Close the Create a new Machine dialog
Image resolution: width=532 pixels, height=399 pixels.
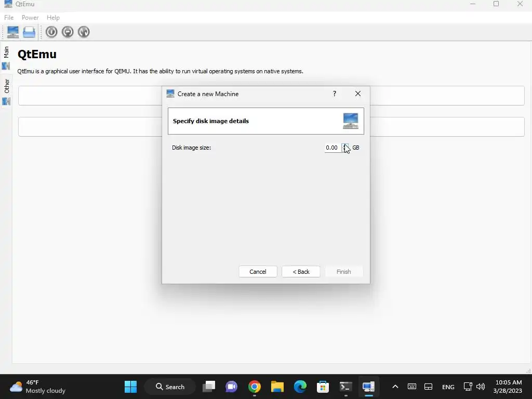[358, 94]
